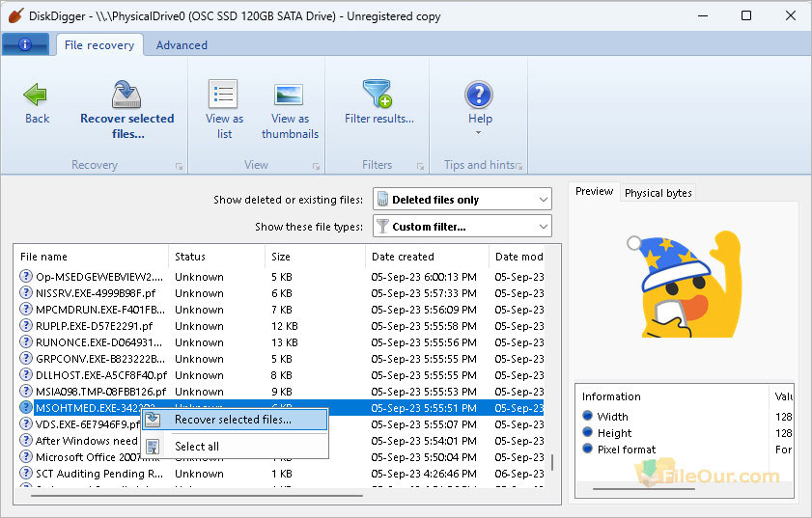Select highlighted MSOHTMED.EXE file row
This screenshot has width=812, height=518.
coord(280,408)
